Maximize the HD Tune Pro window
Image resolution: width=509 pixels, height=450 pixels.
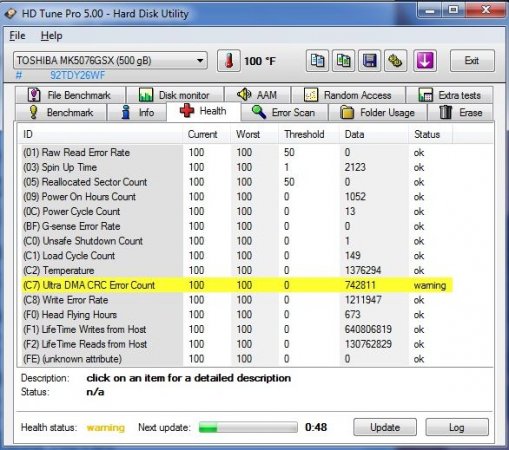[x=453, y=10]
